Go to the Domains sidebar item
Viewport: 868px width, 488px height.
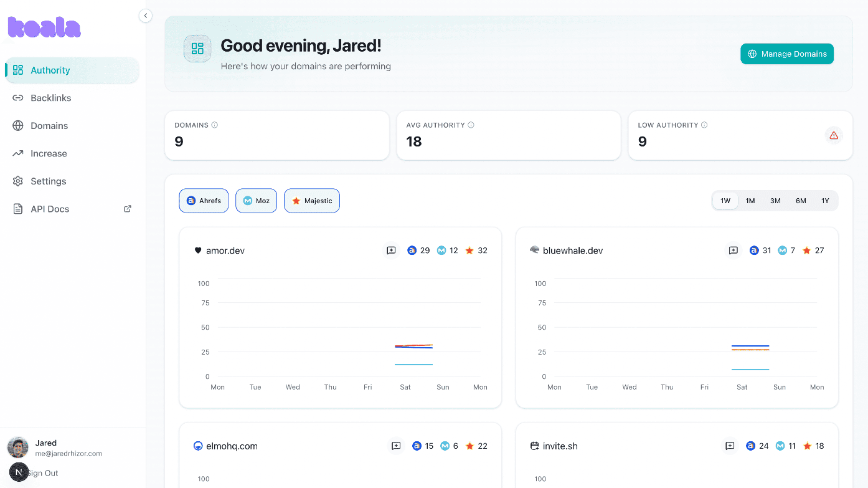click(x=49, y=126)
